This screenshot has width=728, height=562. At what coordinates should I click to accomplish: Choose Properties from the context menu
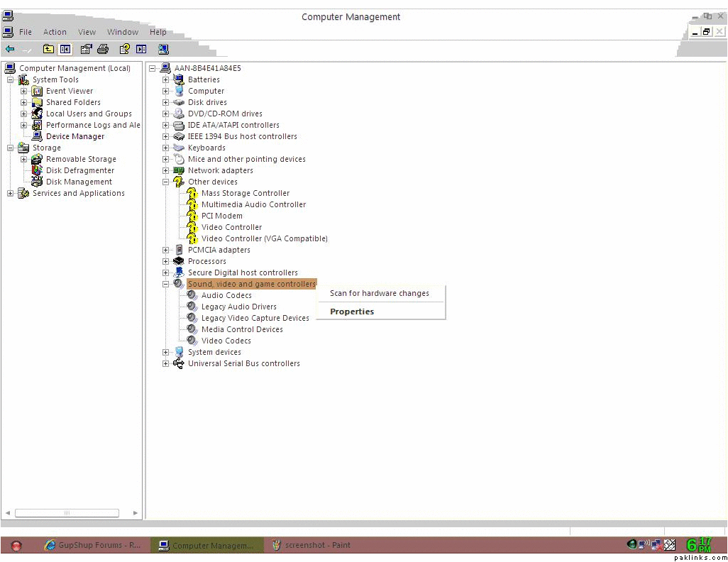[x=352, y=312]
